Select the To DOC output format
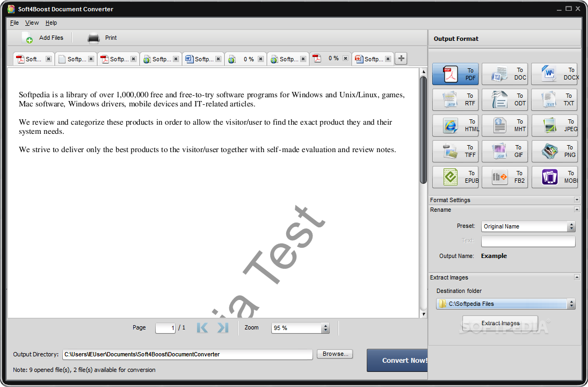 [x=504, y=74]
